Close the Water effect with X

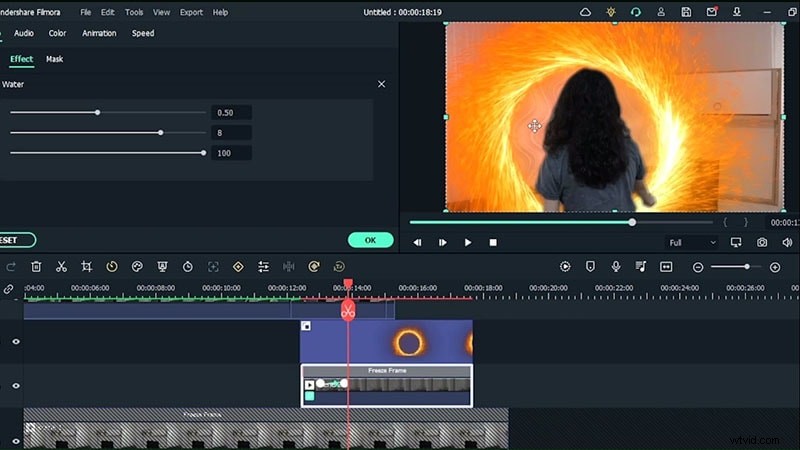pos(381,85)
